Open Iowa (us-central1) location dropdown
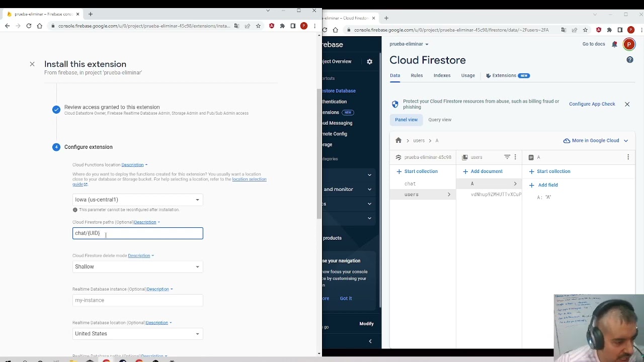644x362 pixels. 137,200
